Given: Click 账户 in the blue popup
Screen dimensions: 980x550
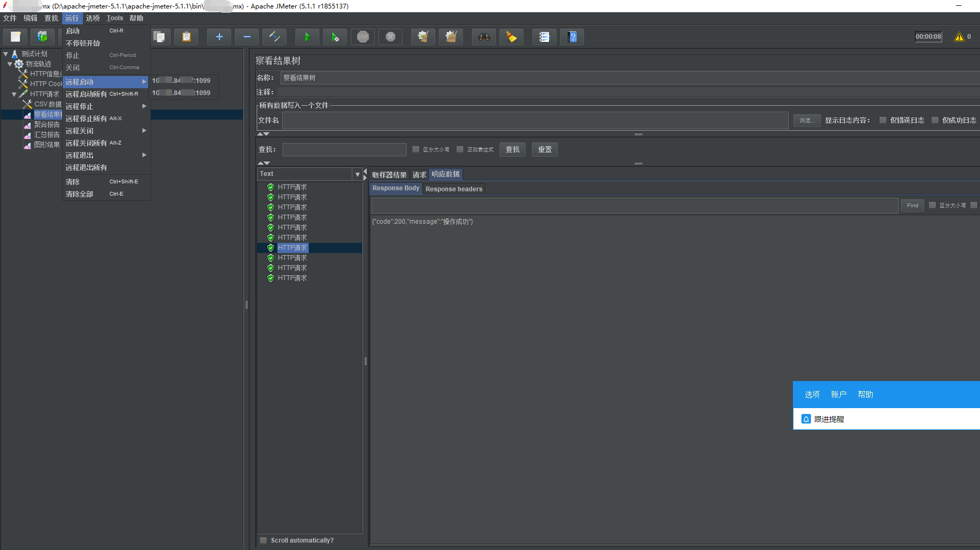Looking at the screenshot, I should [x=839, y=394].
